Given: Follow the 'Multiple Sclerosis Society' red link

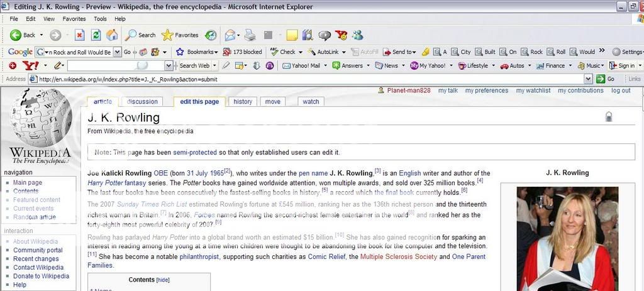Looking at the screenshot, I should pos(398,256).
